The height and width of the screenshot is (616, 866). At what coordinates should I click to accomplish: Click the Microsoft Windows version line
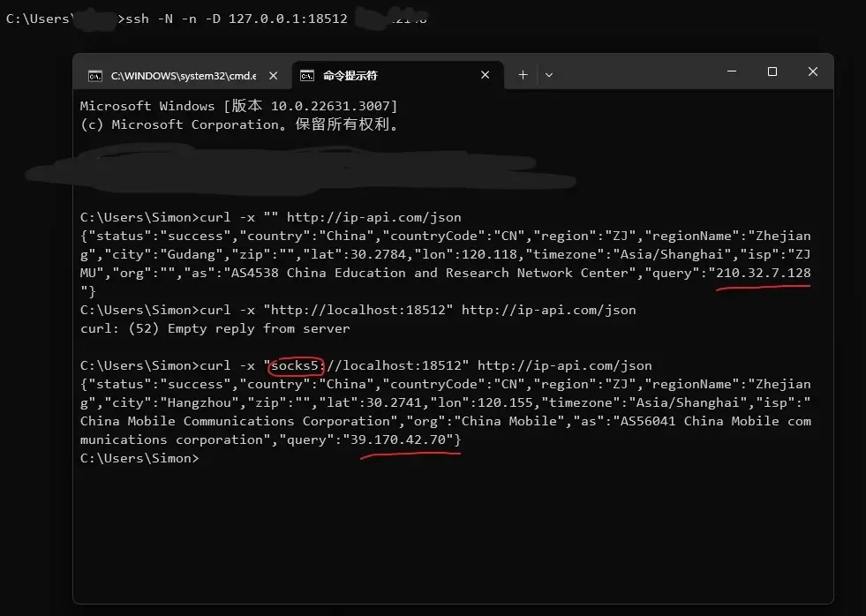point(238,106)
